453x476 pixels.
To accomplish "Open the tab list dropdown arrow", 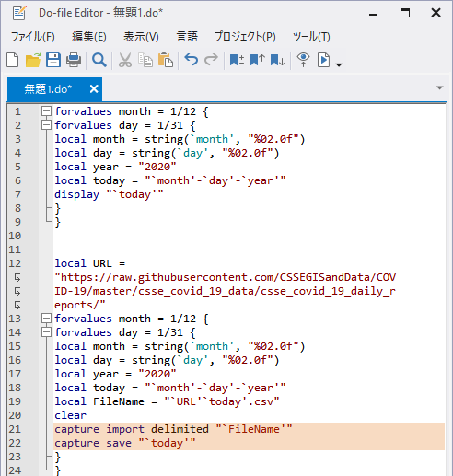I will pos(439,87).
